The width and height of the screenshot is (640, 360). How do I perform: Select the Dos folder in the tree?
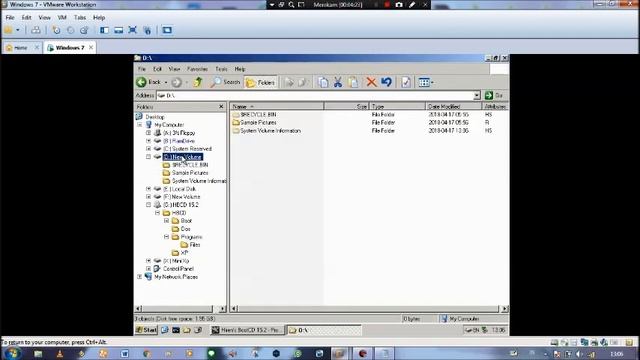pyautogui.click(x=185, y=229)
